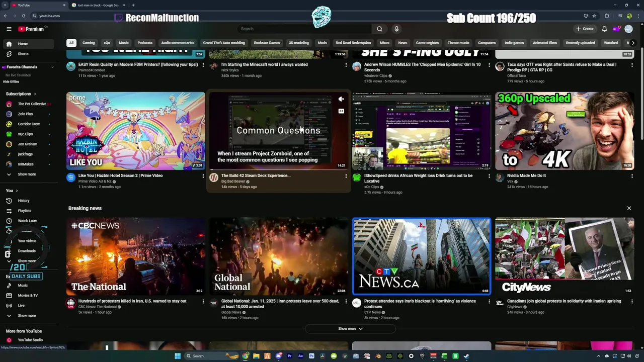Open the Big Bad Beaver channel link

(233, 182)
